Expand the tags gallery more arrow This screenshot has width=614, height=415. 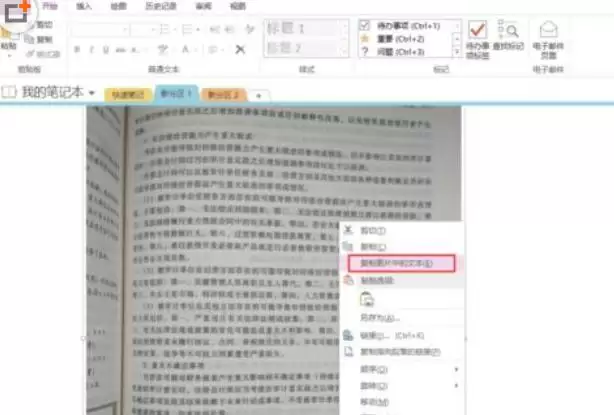point(457,52)
